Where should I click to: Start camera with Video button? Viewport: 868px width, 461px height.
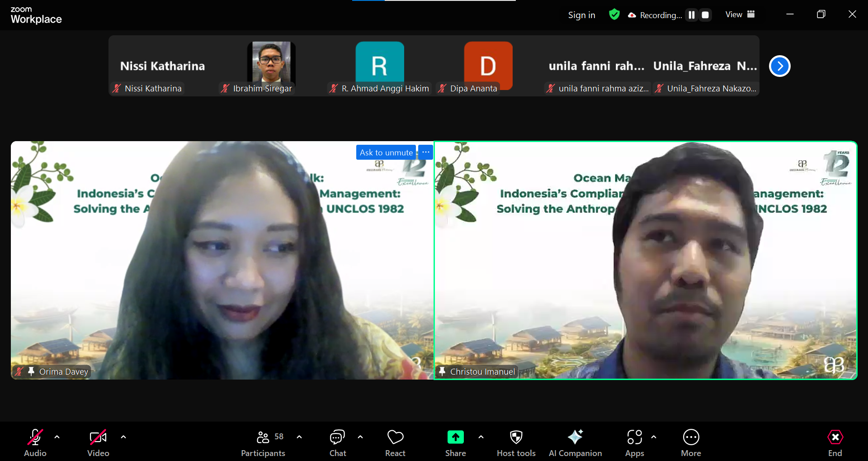click(98, 443)
